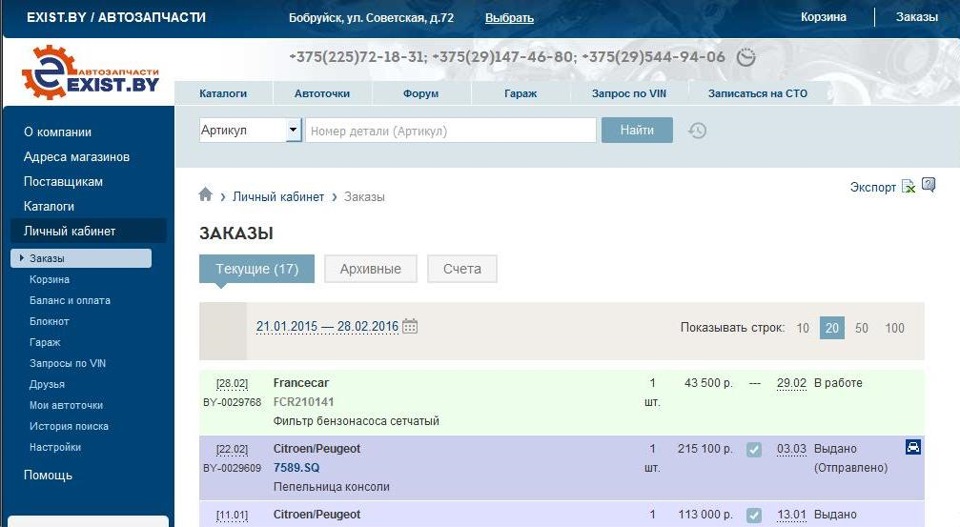Click the Найти search button
This screenshot has height=527, width=960.
point(637,130)
